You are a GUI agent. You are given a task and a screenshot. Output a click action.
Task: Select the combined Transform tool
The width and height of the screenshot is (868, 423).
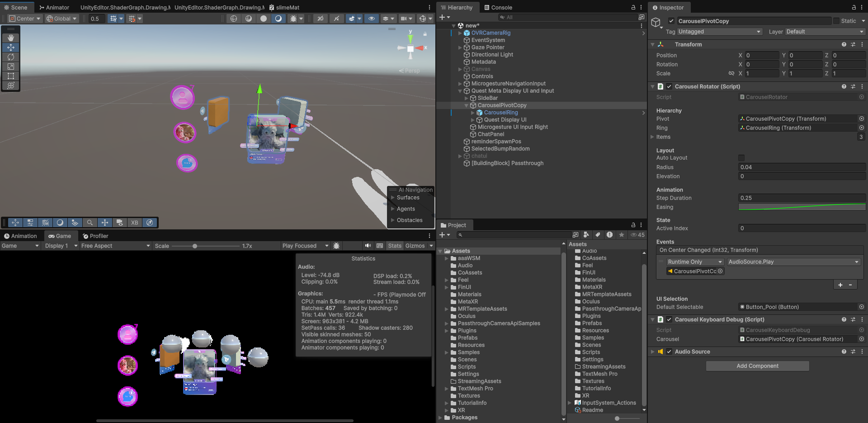click(11, 86)
